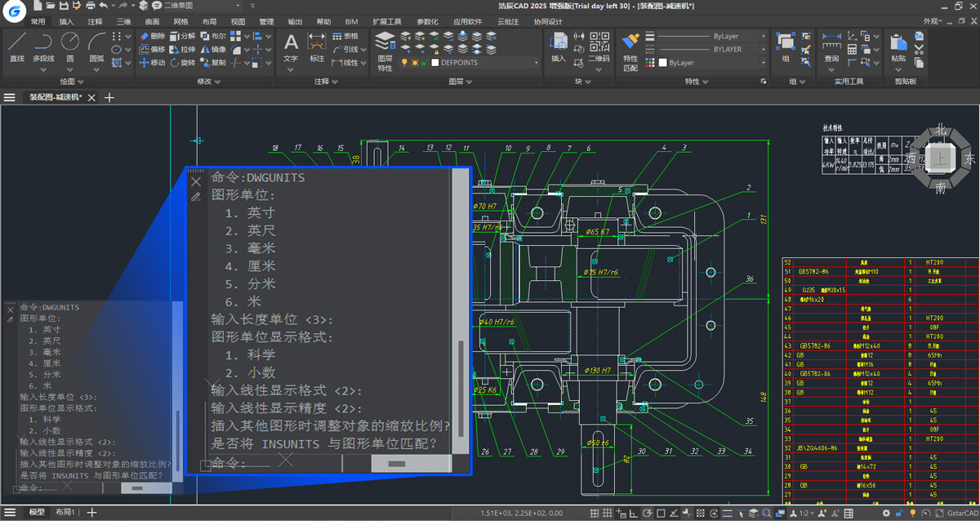Select the 文字 (Text) tool
The height and width of the screenshot is (521, 980).
(x=291, y=47)
